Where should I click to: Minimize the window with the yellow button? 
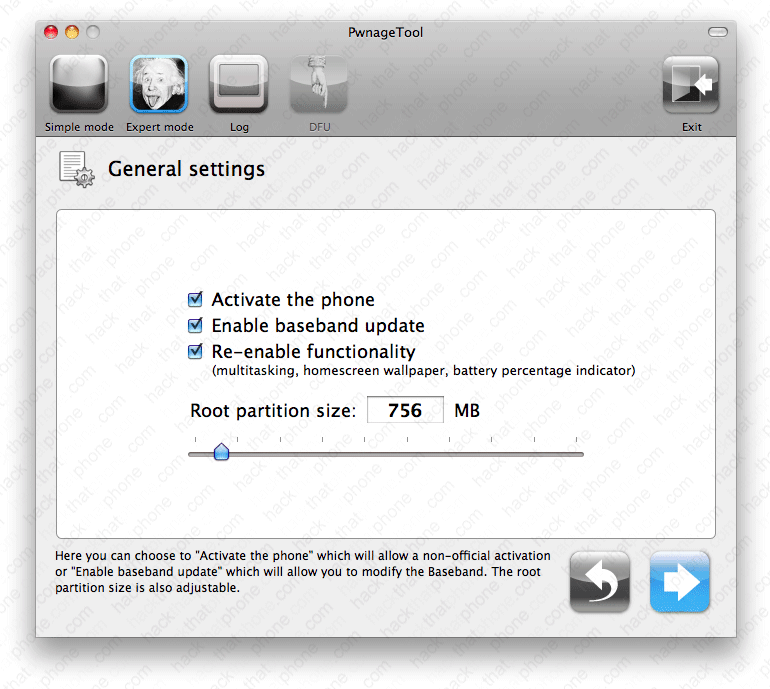(72, 32)
